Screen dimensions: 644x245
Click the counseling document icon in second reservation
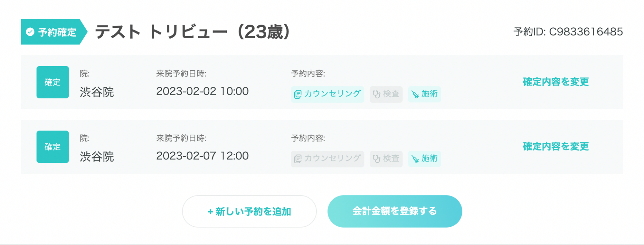[298, 159]
